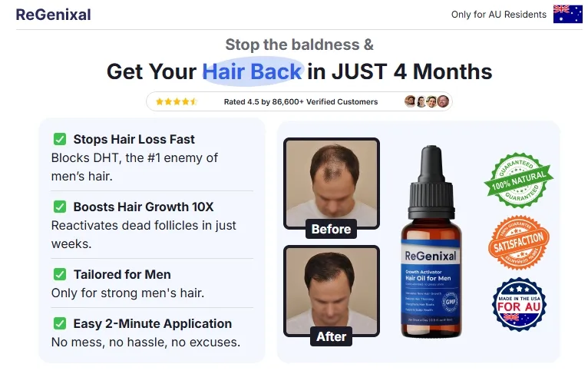Click the Australian flag icon in header

568,15
